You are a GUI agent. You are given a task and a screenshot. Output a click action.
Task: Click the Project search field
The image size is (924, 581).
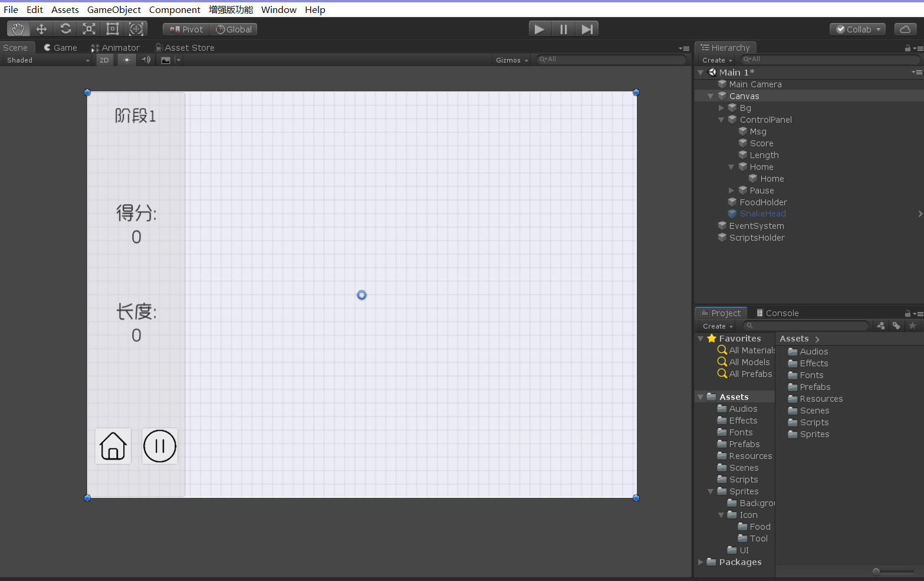[805, 326]
